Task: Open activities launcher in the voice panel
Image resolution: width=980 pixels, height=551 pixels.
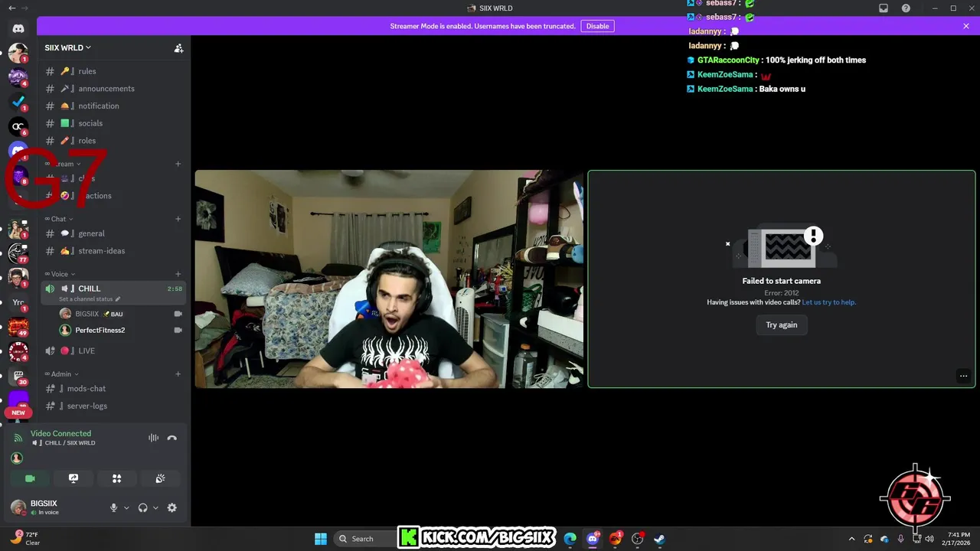Action: pyautogui.click(x=117, y=478)
